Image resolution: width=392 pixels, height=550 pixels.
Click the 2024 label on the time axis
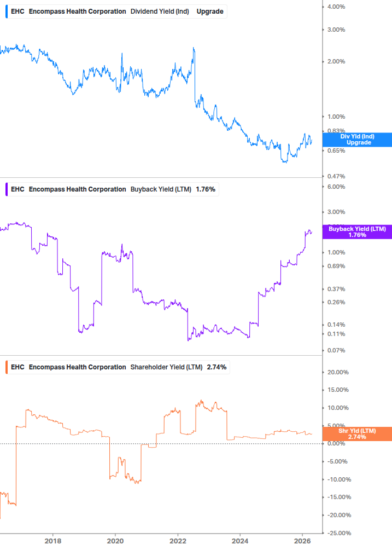tap(240, 540)
